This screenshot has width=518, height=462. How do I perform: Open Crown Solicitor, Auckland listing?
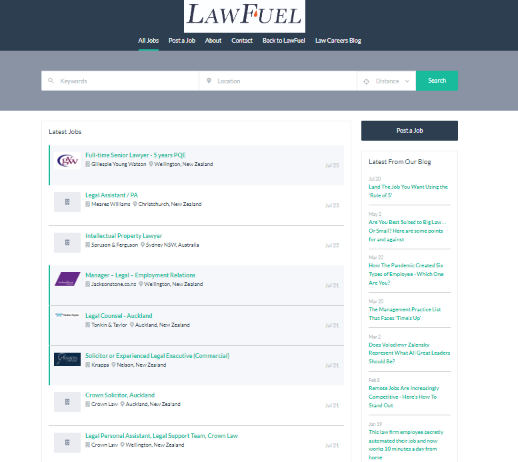tap(120, 395)
